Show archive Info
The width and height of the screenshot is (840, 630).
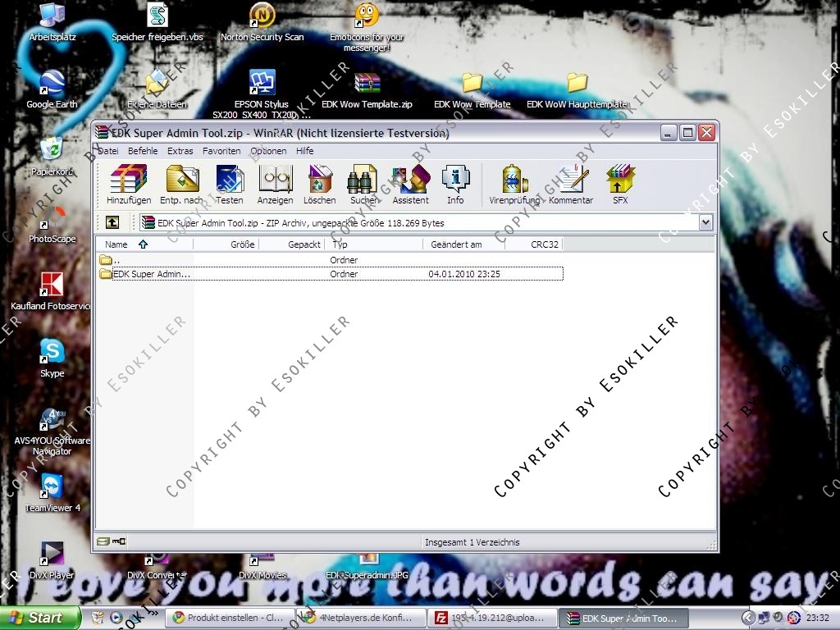tap(455, 184)
